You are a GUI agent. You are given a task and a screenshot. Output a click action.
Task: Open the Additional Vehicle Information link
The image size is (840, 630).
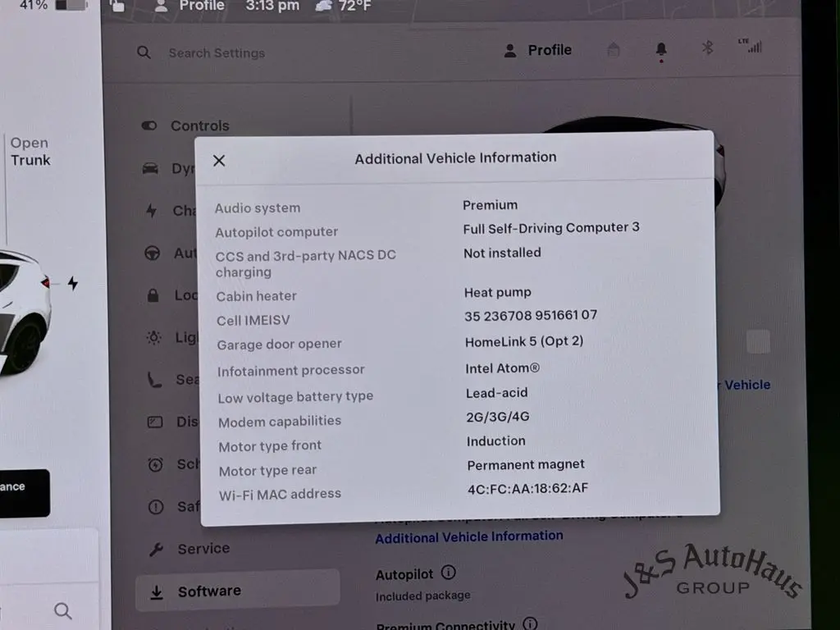click(468, 536)
